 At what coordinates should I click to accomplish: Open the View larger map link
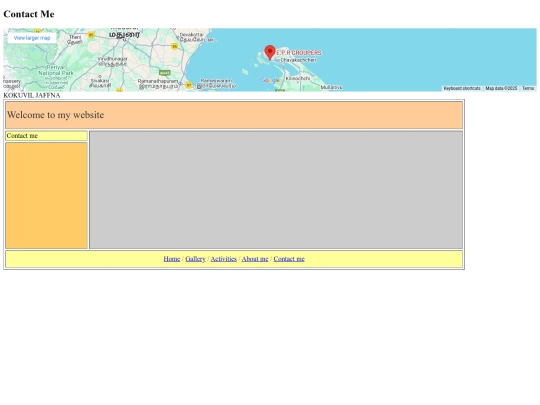(32, 38)
